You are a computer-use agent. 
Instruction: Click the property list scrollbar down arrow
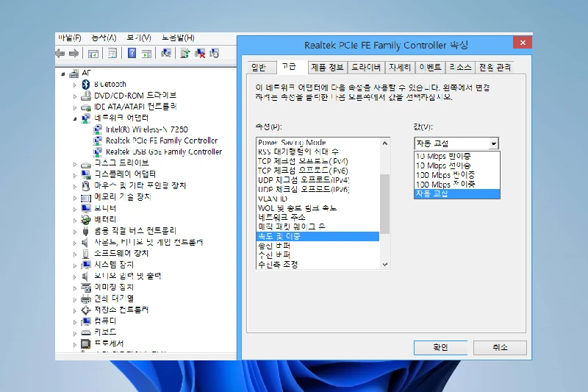pyautogui.click(x=384, y=264)
